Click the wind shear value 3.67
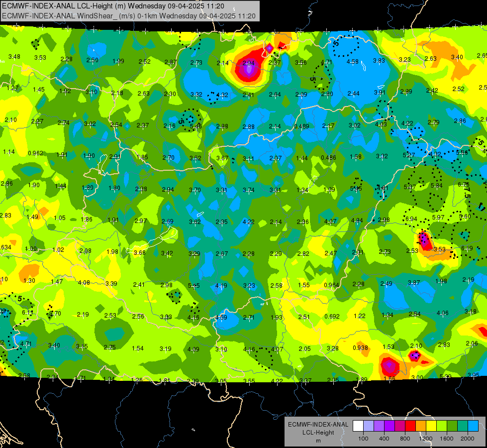 tap(222, 158)
